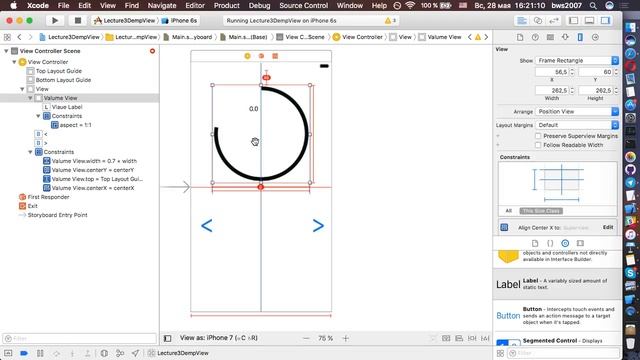
Task: Open the Connections inspector
Action: point(595,37)
